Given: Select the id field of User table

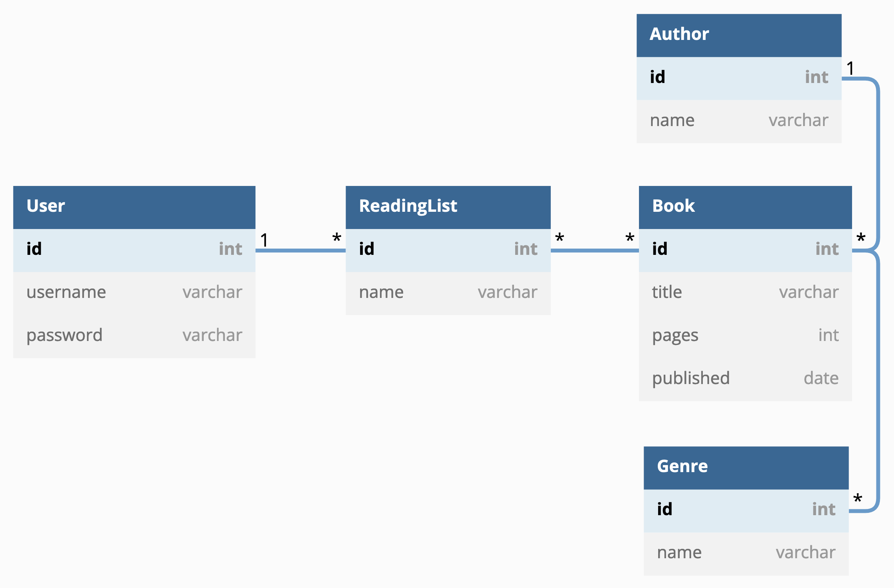Looking at the screenshot, I should click(x=134, y=250).
